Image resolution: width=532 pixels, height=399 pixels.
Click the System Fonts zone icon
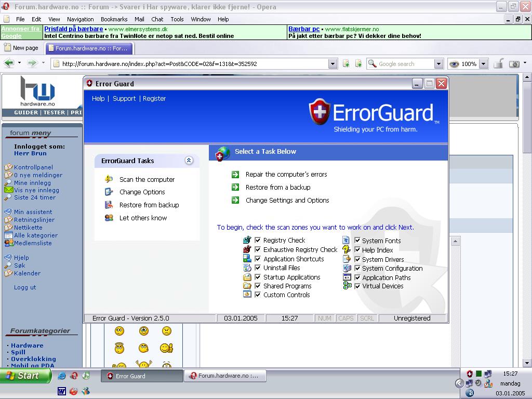click(x=346, y=240)
